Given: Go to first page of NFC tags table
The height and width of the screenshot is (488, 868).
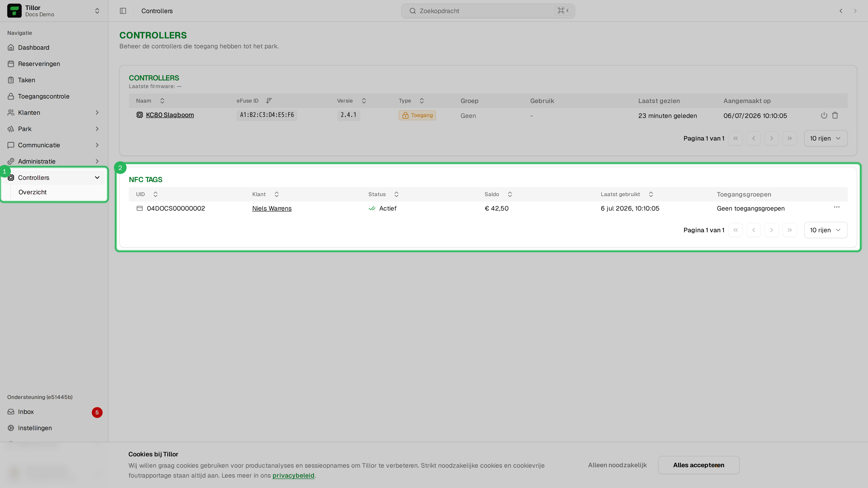Looking at the screenshot, I should coord(736,230).
